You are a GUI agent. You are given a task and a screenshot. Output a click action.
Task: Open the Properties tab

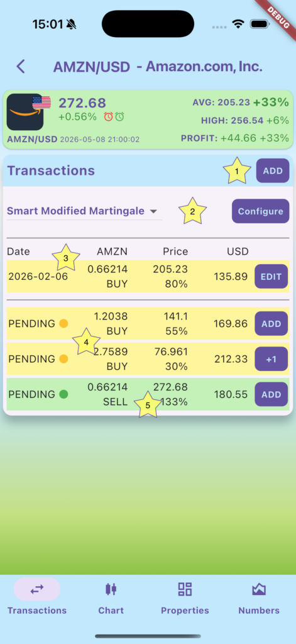[x=185, y=597]
